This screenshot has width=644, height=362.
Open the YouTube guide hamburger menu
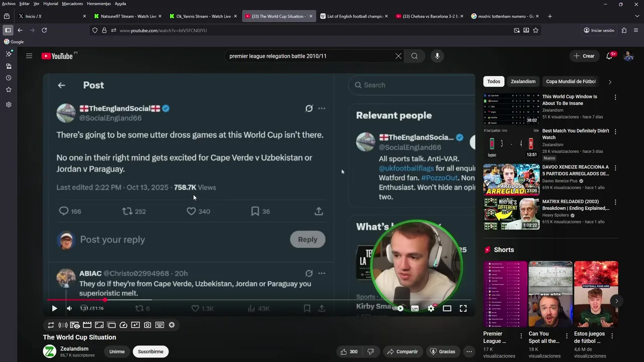(29, 56)
